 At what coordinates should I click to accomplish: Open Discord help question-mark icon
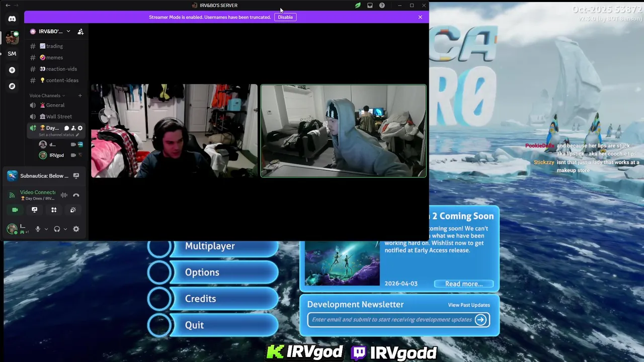382,6
